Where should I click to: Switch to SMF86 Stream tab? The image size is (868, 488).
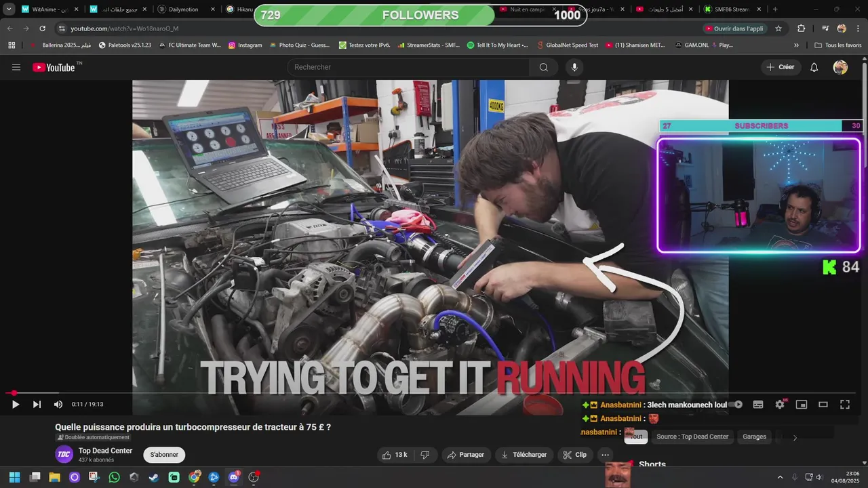click(732, 9)
